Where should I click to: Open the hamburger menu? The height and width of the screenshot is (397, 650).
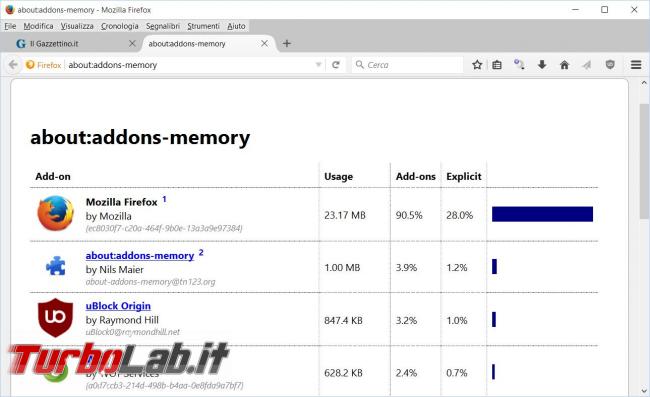[x=636, y=65]
